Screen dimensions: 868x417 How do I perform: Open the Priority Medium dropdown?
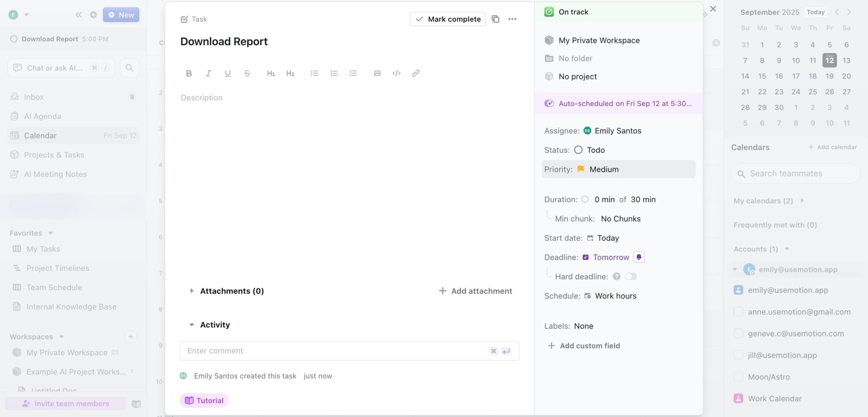tap(618, 169)
